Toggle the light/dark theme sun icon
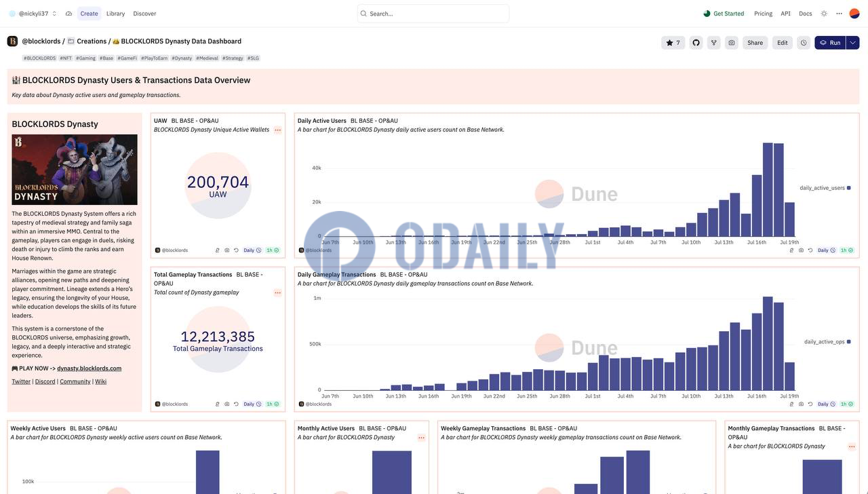The height and width of the screenshot is (494, 868). point(824,14)
